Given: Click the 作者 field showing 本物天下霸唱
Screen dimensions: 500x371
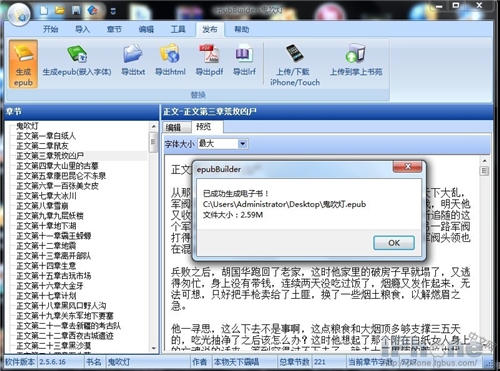Looking at the screenshot, I should 244,362.
